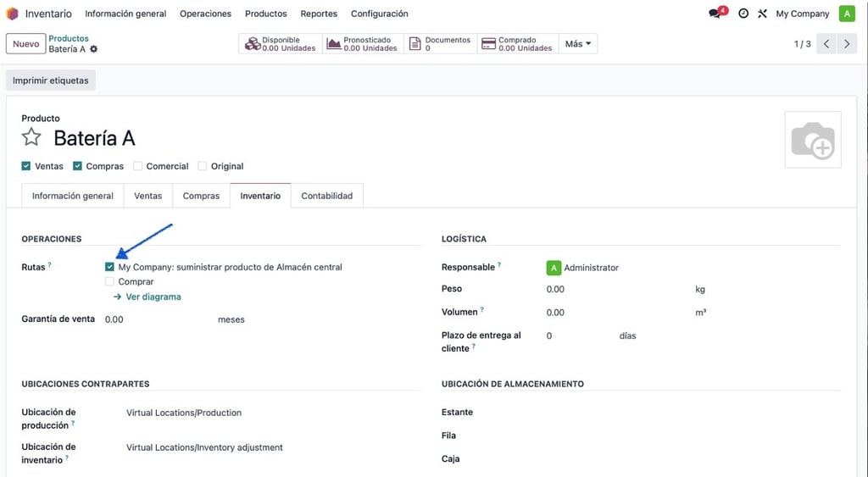Click the gear icon next to Batería A
Viewport: 868px width, 477px height.
pos(93,49)
